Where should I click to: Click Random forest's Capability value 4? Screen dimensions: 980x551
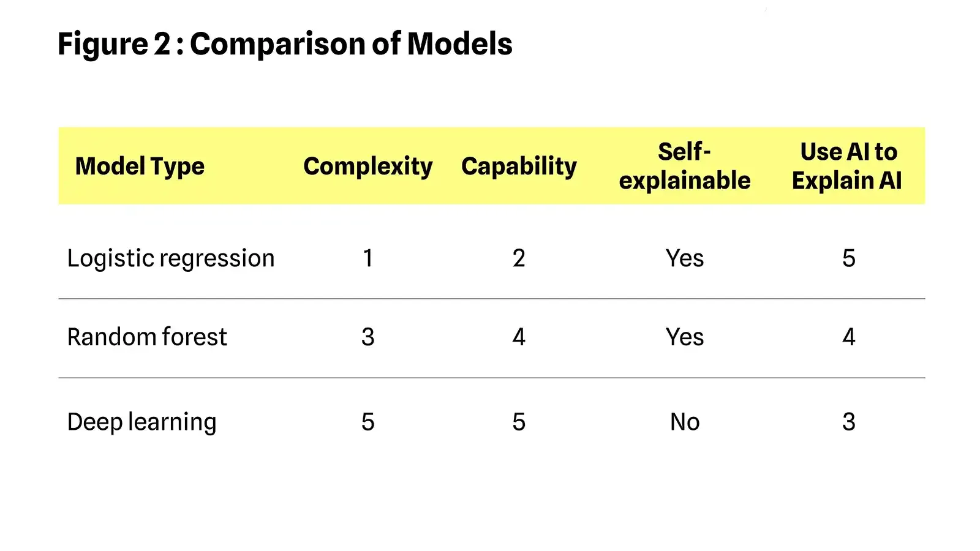(519, 337)
